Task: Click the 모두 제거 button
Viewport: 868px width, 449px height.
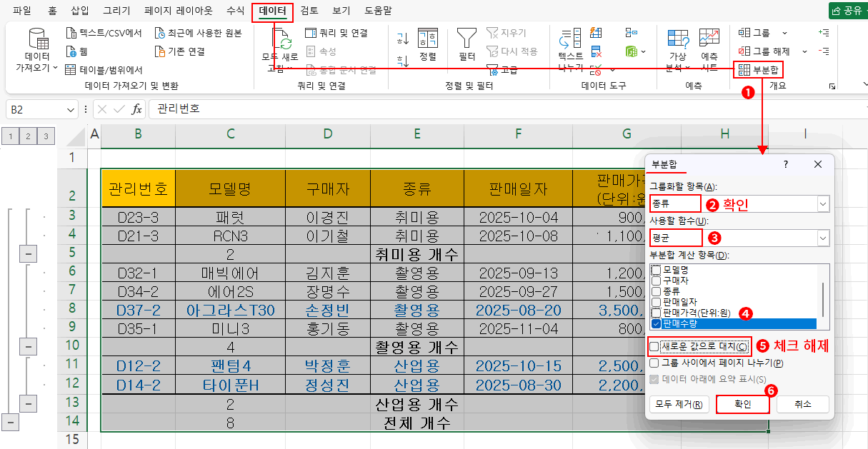Action: (x=679, y=404)
